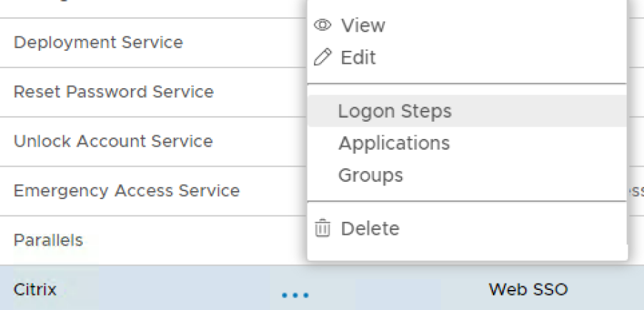Select the Emergency Access Service row

point(126,191)
